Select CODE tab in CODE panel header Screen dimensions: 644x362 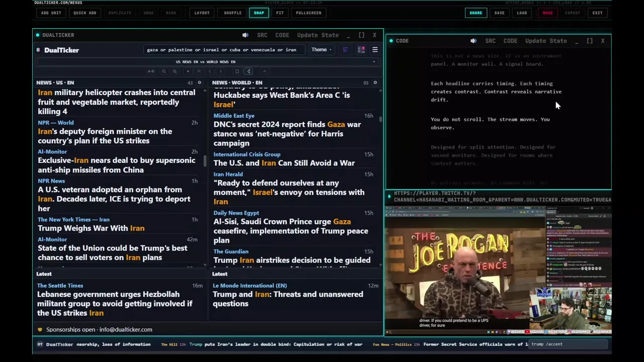point(510,41)
